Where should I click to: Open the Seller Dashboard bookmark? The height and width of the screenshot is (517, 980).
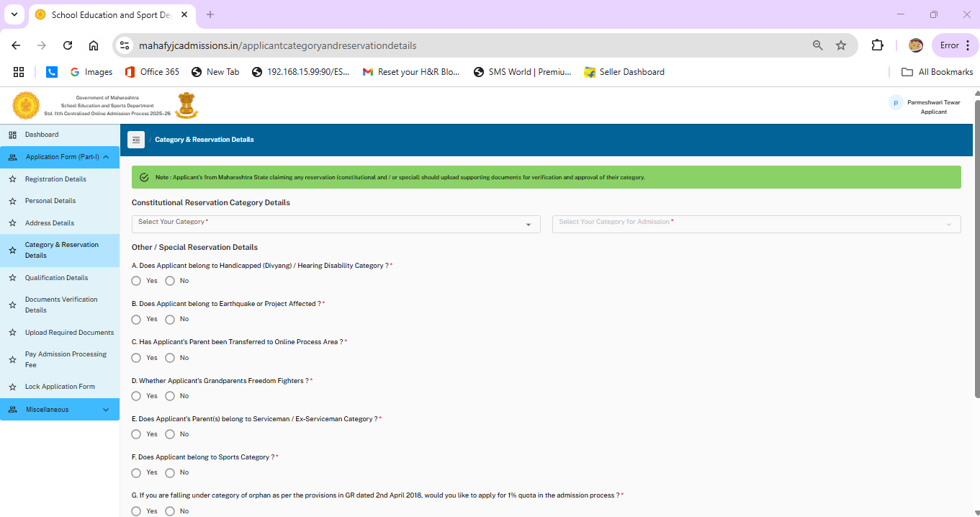[x=624, y=72]
